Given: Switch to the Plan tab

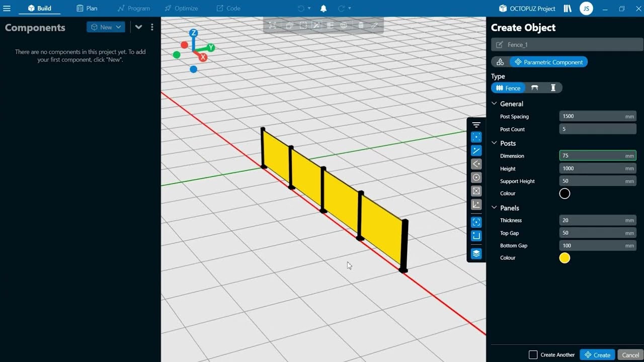Looking at the screenshot, I should coord(87,8).
